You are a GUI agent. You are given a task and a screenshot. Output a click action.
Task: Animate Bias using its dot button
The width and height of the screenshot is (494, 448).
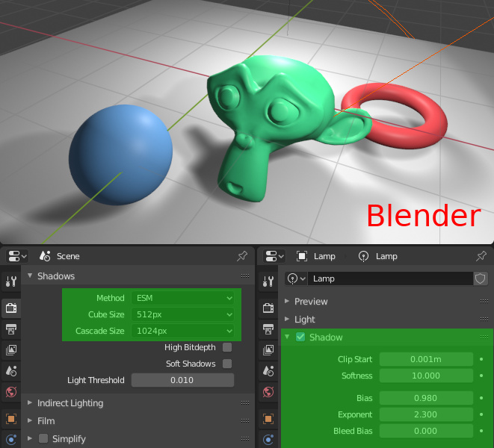click(x=481, y=398)
